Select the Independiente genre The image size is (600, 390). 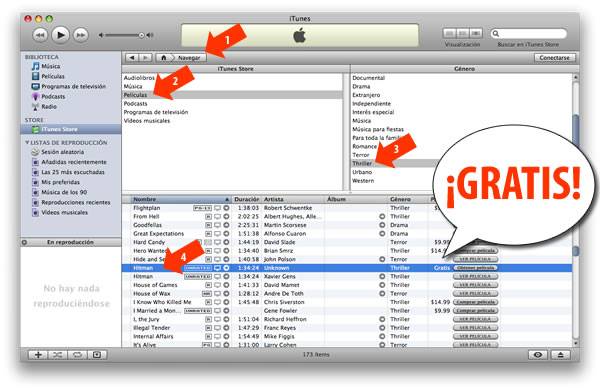pos(372,104)
